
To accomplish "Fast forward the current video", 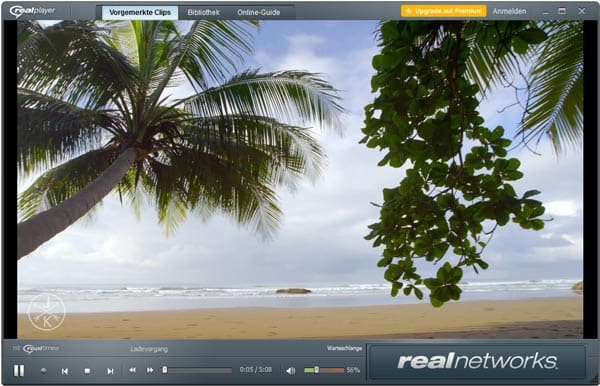I will click(150, 370).
